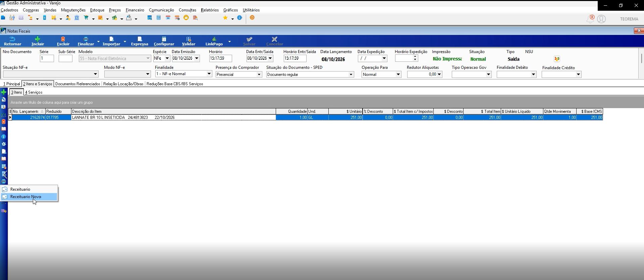644x280 pixels.
Task: Click the Expressa button
Action: coord(140,41)
